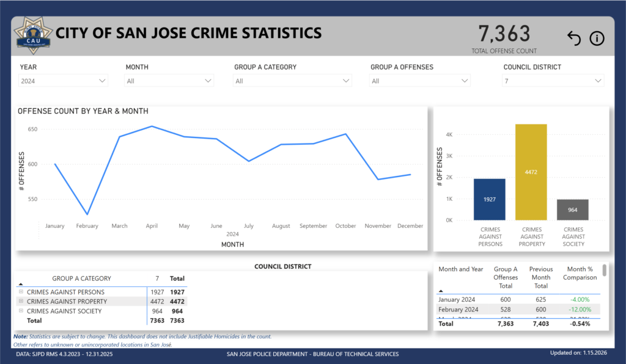The height and width of the screenshot is (364, 626).
Task: Select the yellow Crimes Against Property bar
Action: click(x=531, y=172)
